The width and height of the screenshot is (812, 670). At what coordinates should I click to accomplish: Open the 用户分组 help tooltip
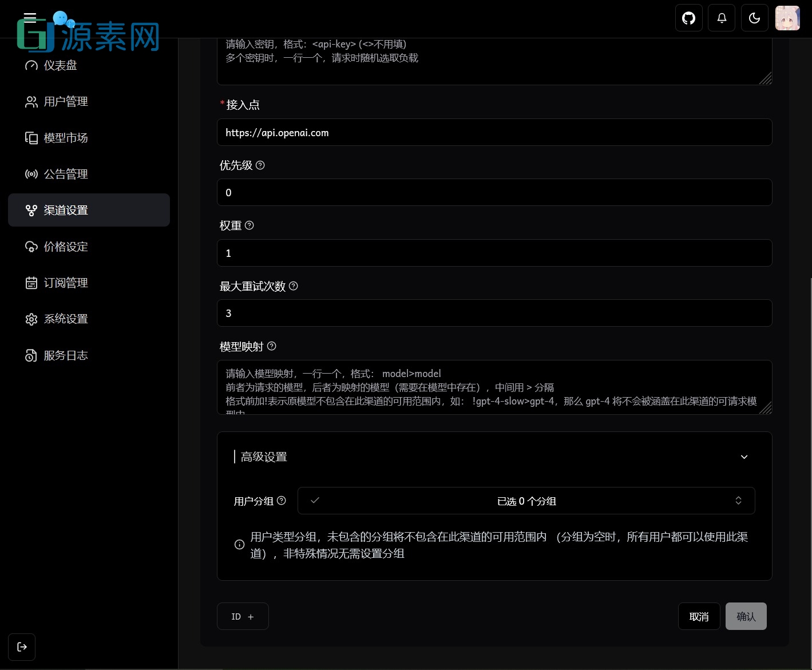281,500
